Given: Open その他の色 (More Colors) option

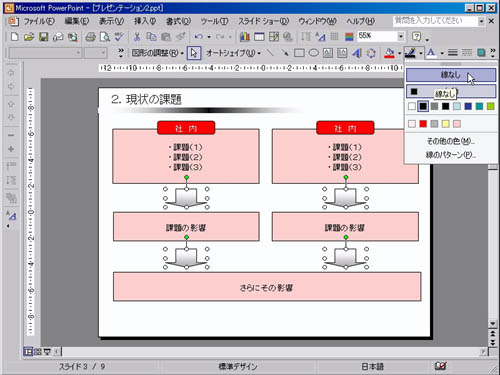Looking at the screenshot, I should tap(451, 141).
